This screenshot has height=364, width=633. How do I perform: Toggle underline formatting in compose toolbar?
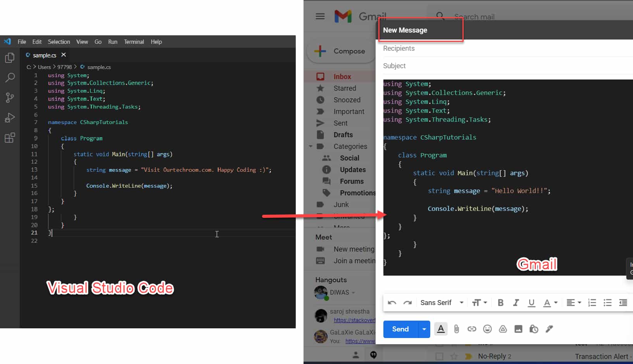[531, 303]
